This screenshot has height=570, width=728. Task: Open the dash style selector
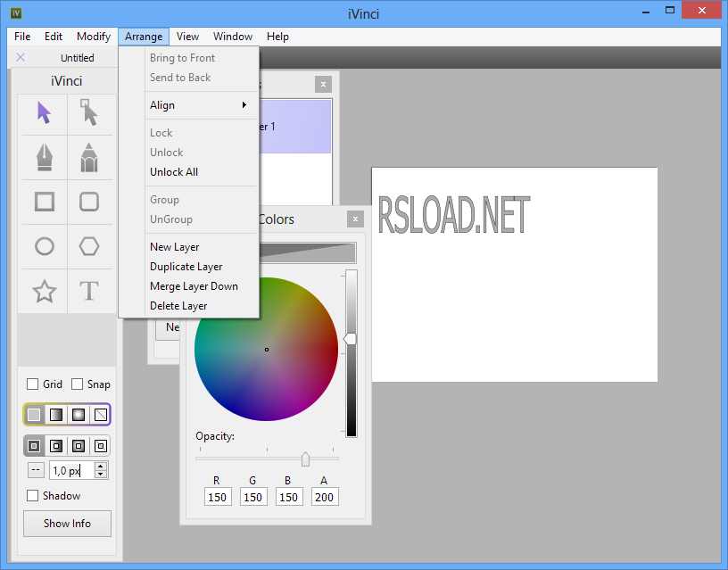click(36, 470)
